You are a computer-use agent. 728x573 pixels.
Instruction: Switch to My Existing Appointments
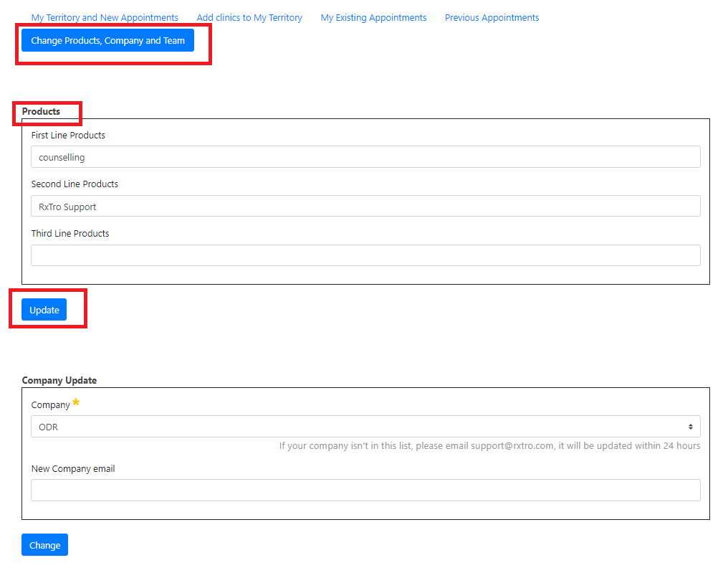[373, 17]
